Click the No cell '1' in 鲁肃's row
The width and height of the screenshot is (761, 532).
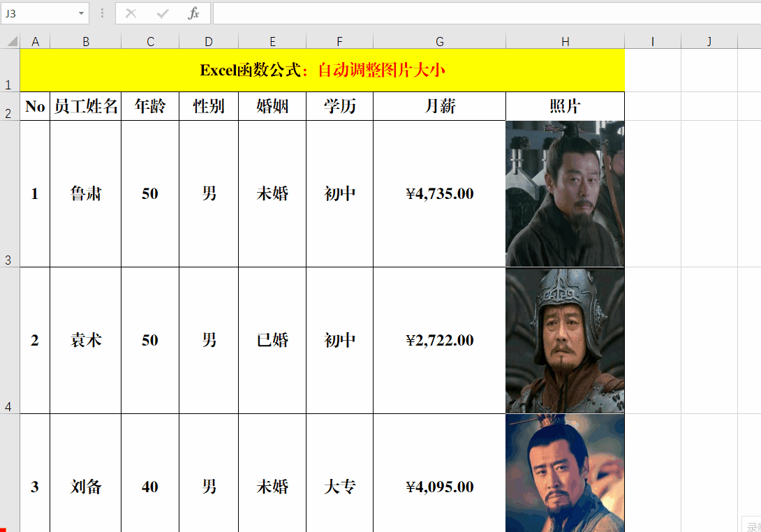35,193
